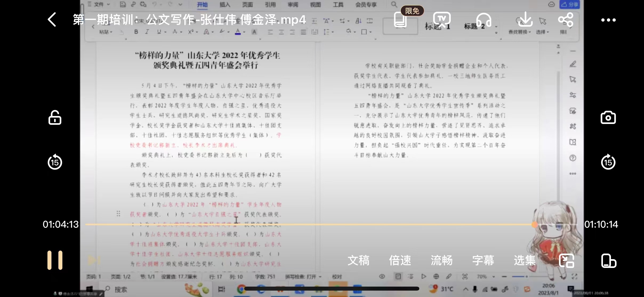This screenshot has height=297, width=644.
Task: Switch to web layout globe icon
Action: click(436, 276)
